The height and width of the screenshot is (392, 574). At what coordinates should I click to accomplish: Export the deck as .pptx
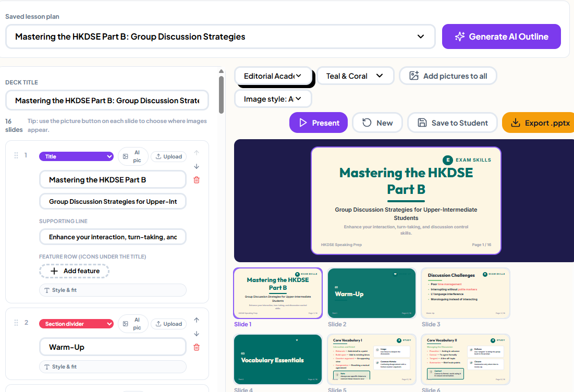click(538, 123)
